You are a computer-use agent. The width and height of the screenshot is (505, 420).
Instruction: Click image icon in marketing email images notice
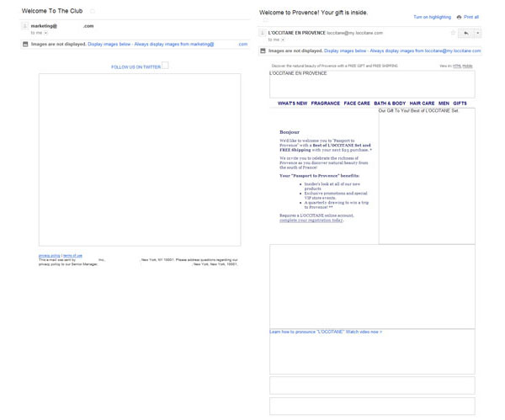(x=25, y=44)
